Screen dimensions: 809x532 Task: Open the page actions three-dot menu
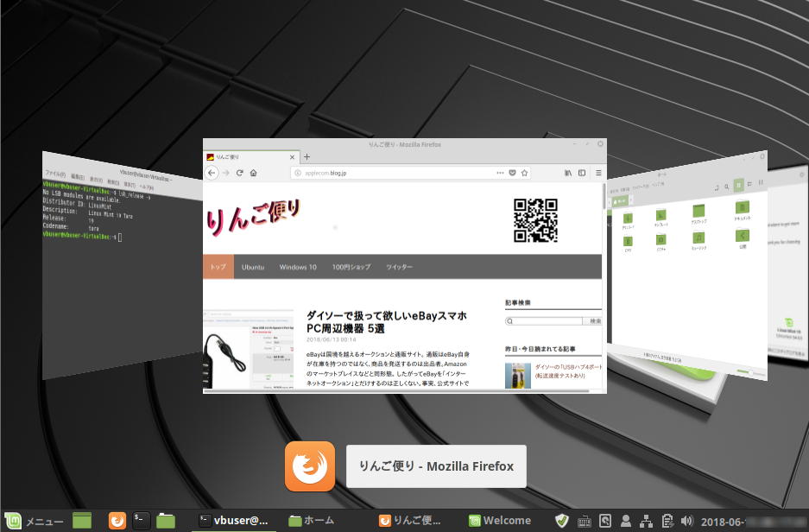pyautogui.click(x=500, y=173)
